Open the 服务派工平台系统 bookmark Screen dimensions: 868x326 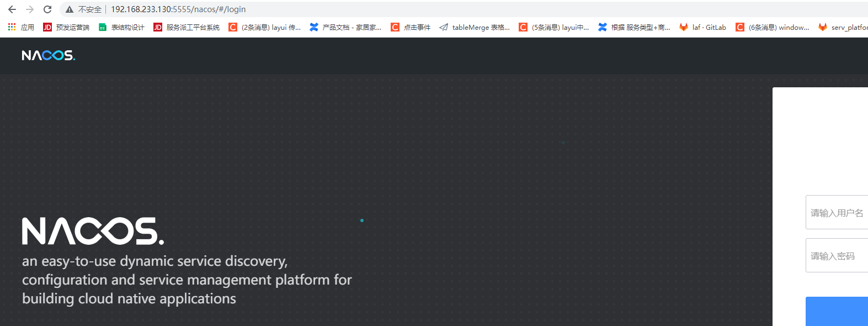click(187, 27)
